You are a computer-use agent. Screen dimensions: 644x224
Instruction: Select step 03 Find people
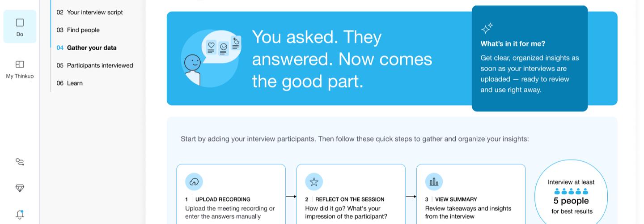pos(83,30)
